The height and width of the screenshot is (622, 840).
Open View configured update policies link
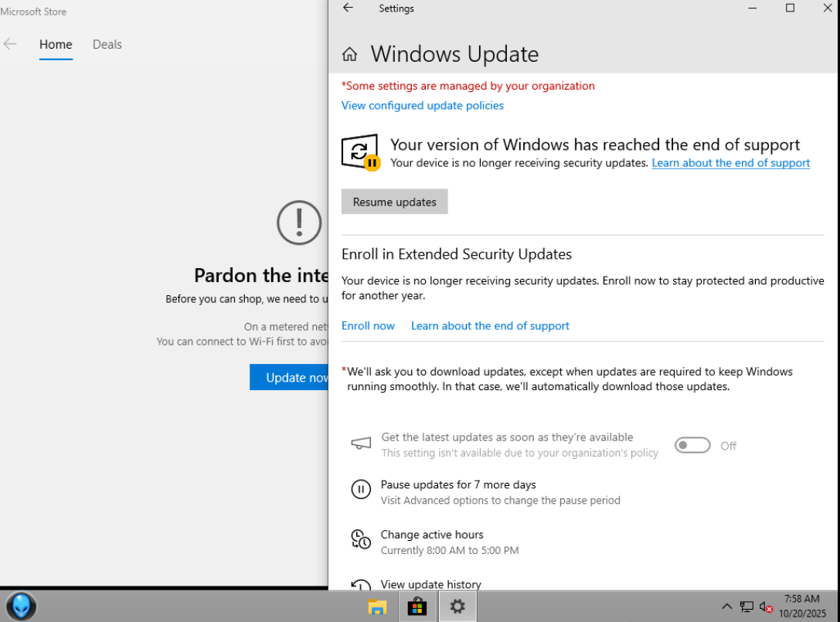pyautogui.click(x=423, y=106)
